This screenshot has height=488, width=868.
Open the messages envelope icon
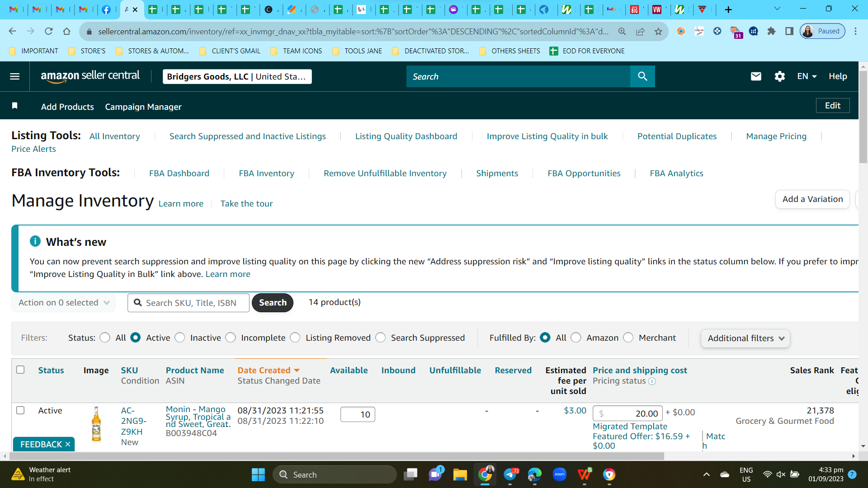[x=756, y=76]
